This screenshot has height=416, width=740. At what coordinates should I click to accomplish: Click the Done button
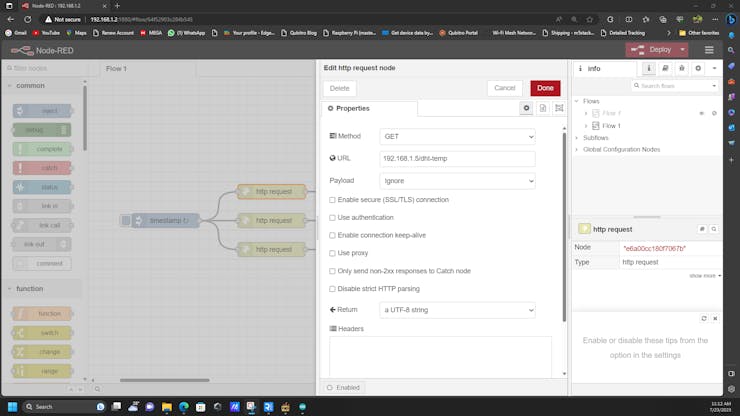coord(545,88)
